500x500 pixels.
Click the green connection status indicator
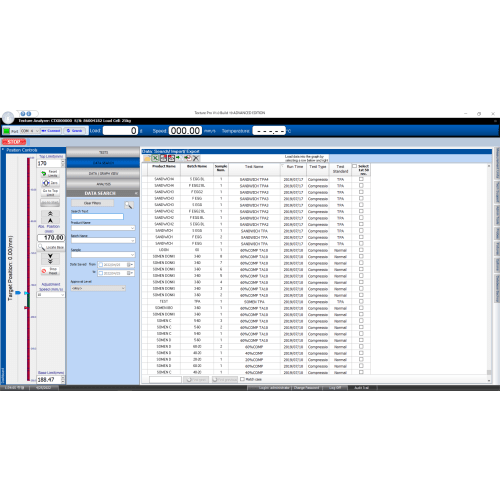6,131
